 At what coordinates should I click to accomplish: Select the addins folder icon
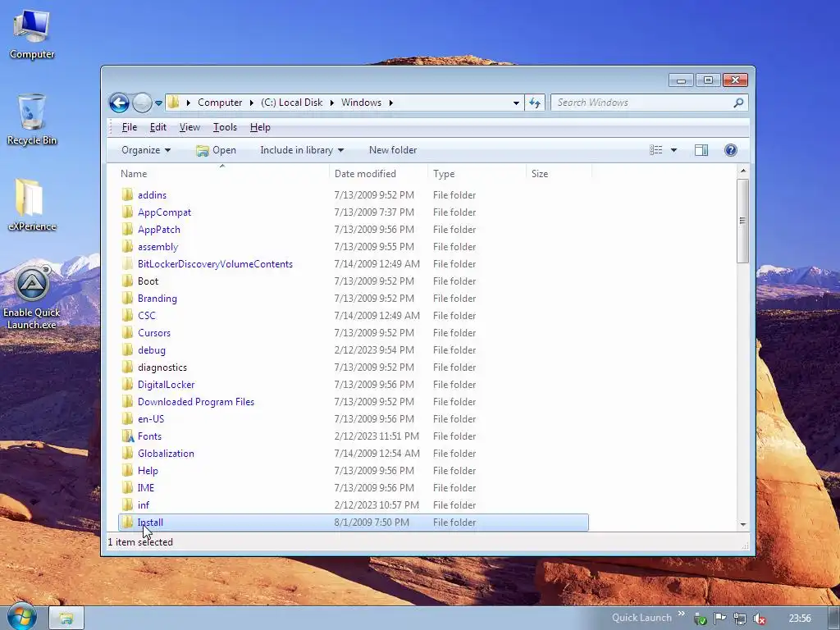(x=127, y=195)
